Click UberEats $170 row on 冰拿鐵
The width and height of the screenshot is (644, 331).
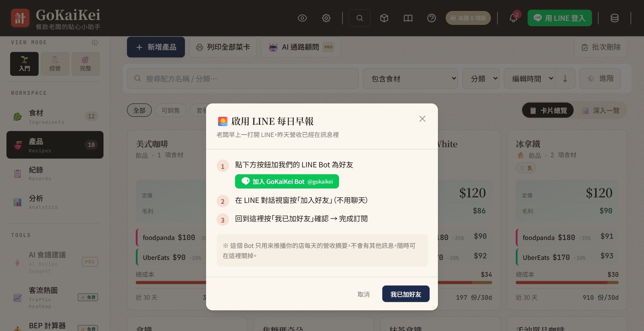[x=567, y=257]
